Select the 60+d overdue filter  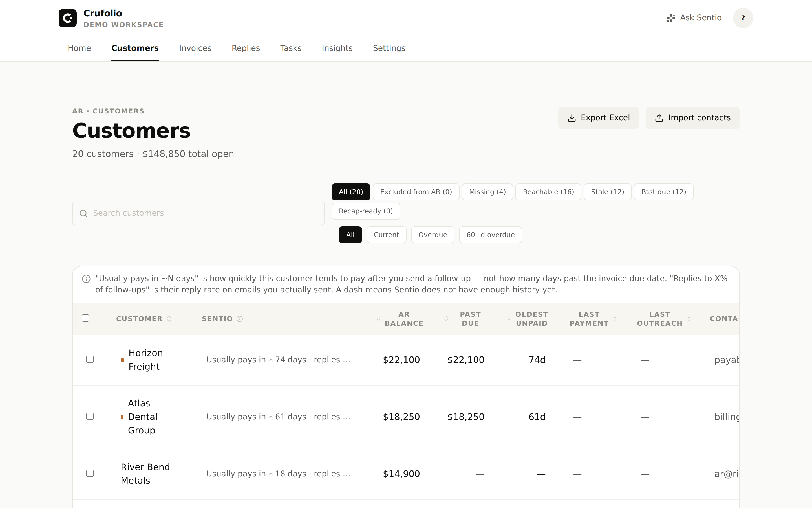pyautogui.click(x=490, y=235)
